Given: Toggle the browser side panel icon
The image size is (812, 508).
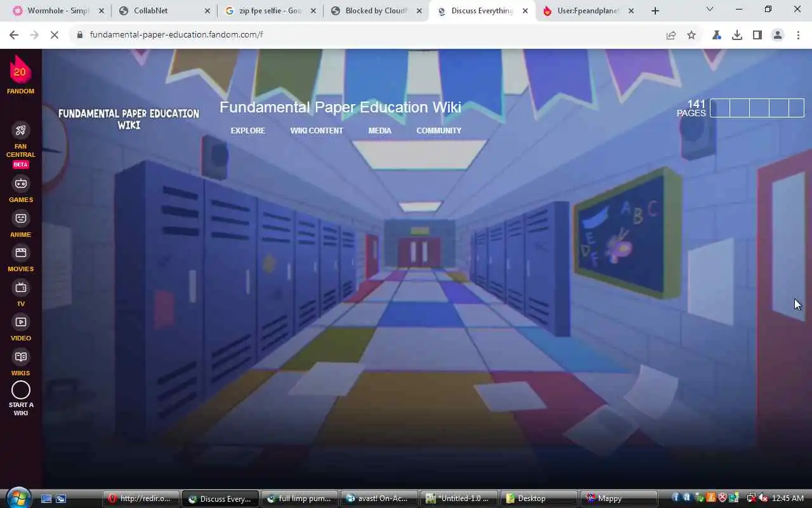Looking at the screenshot, I should tap(757, 35).
